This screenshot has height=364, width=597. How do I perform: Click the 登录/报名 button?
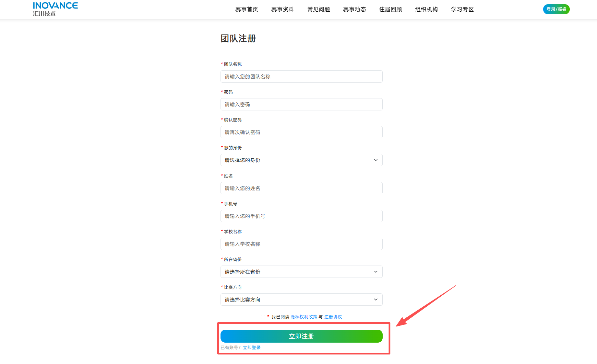point(556,9)
